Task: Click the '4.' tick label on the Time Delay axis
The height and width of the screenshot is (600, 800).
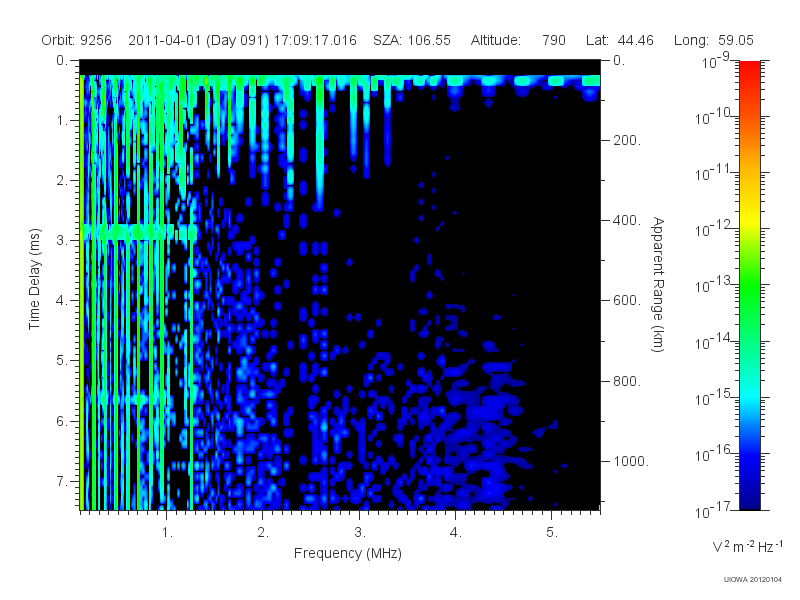Action: click(62, 301)
